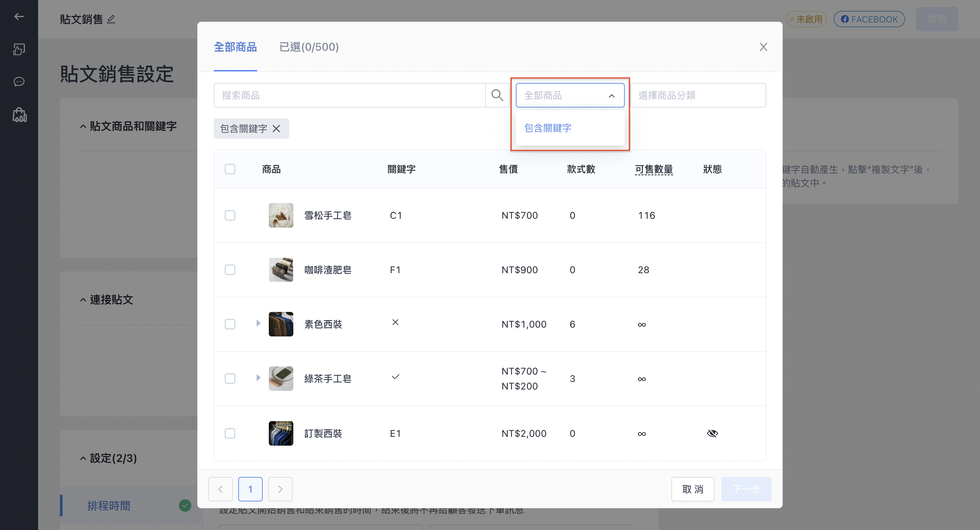The height and width of the screenshot is (530, 980).
Task: Open the store analytics icon in the sidebar
Action: click(19, 114)
